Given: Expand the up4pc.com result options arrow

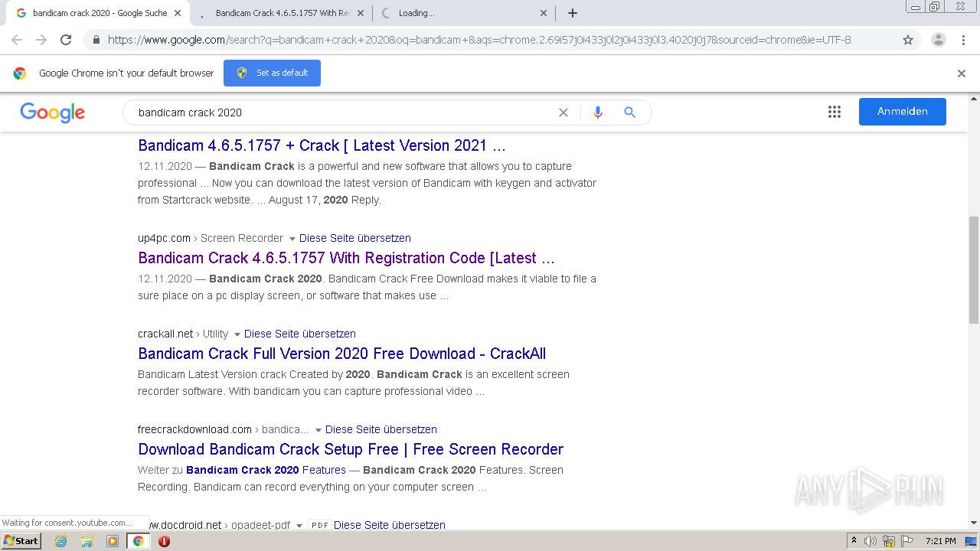Looking at the screenshot, I should [292, 239].
